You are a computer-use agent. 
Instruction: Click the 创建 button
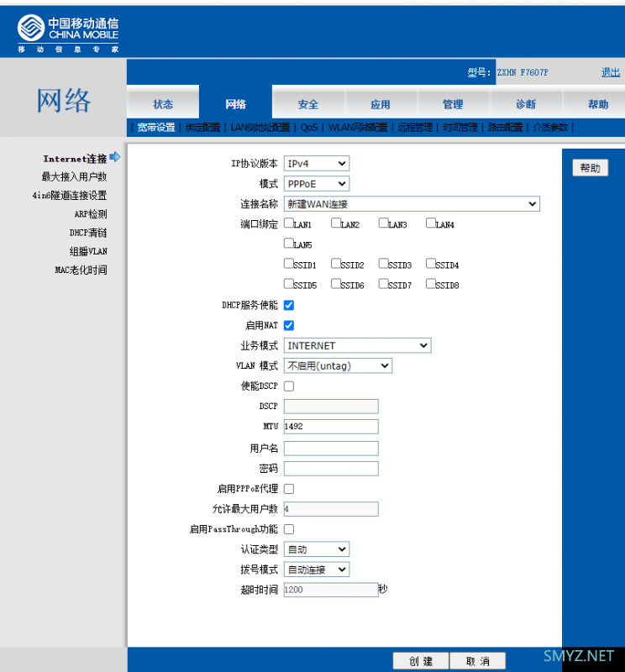point(421,661)
